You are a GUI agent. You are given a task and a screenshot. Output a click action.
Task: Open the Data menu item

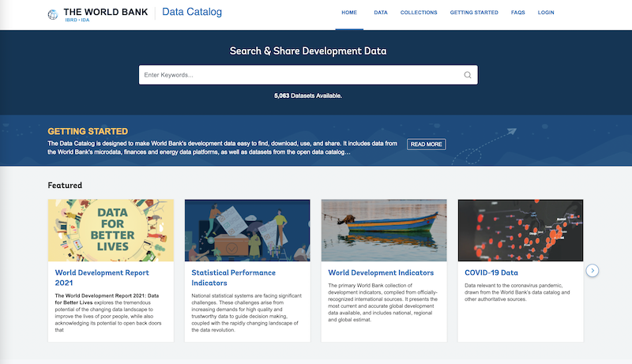coord(380,13)
